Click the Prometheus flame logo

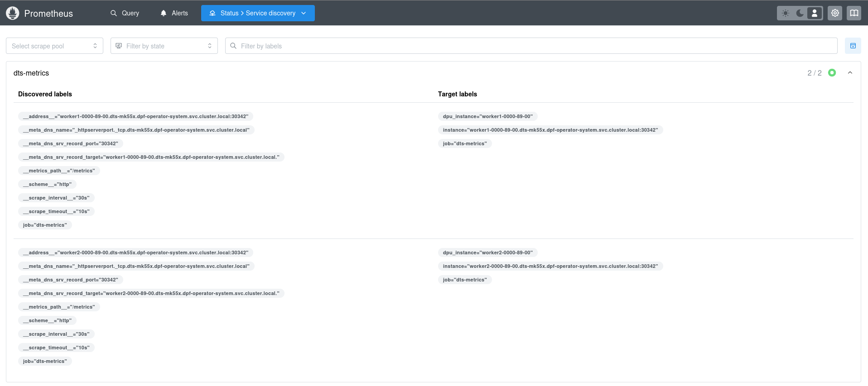click(13, 13)
